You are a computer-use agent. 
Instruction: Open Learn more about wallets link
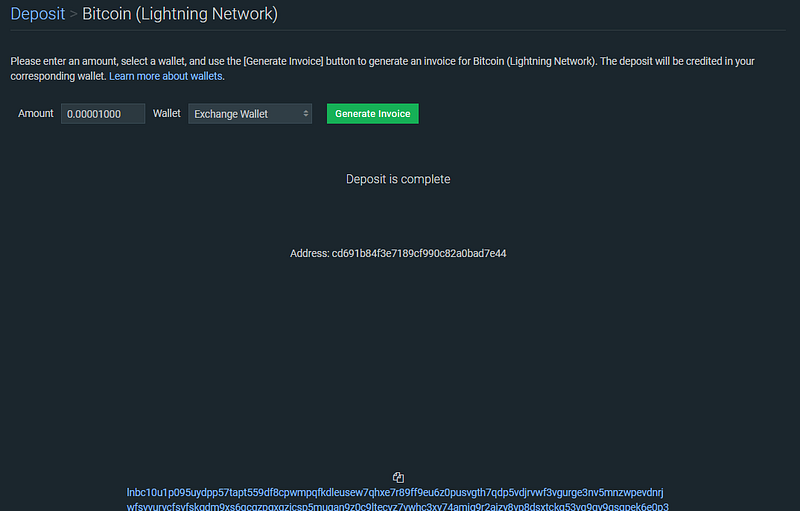point(166,76)
